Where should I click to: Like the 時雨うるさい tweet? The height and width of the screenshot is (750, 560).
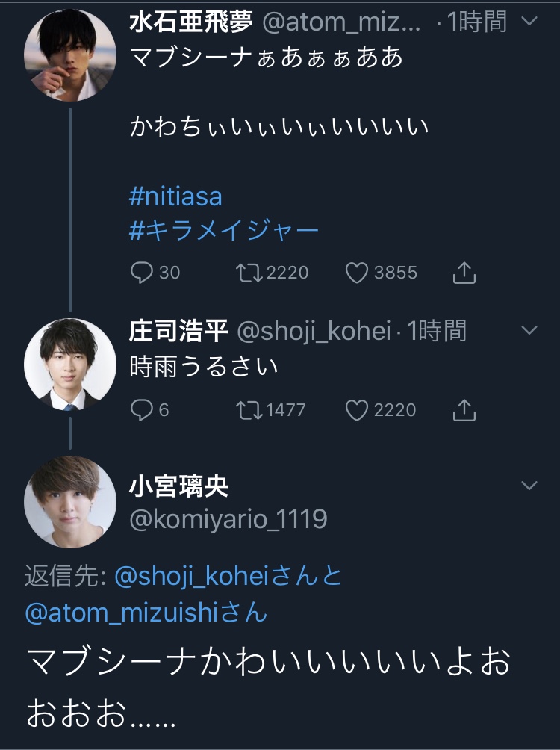pyautogui.click(x=358, y=409)
